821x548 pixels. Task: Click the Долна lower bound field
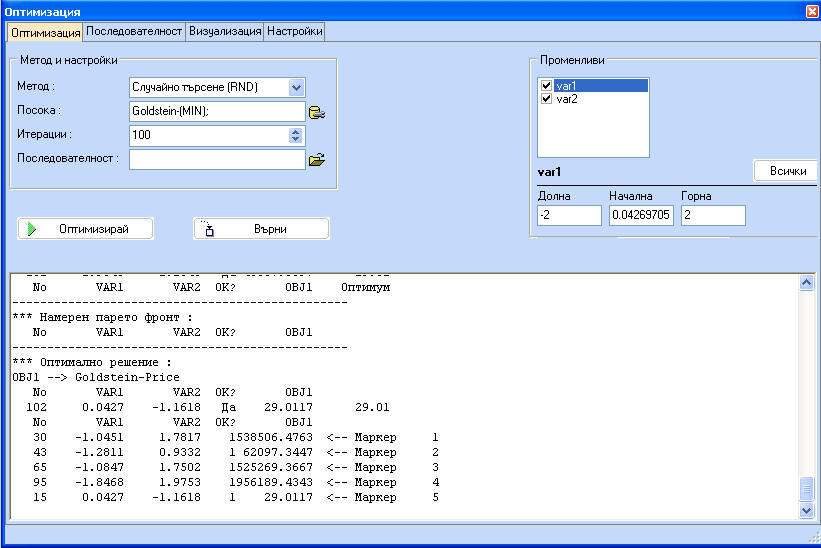point(569,216)
